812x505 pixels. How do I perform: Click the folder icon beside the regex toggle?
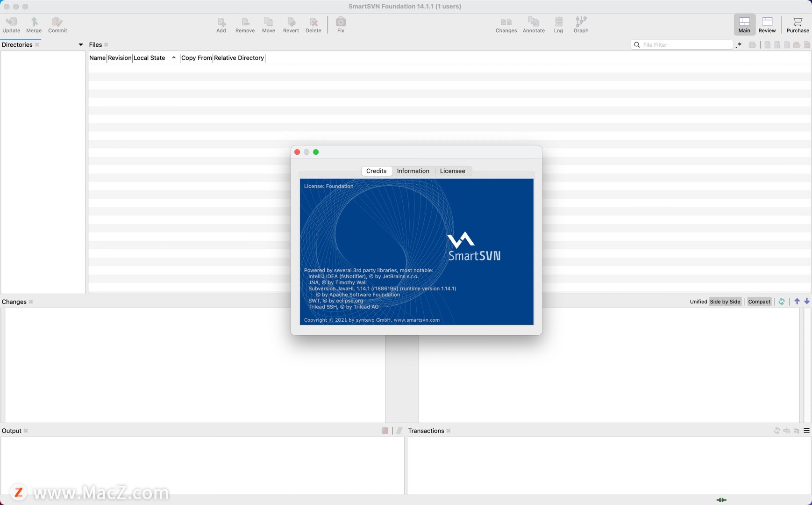click(752, 45)
